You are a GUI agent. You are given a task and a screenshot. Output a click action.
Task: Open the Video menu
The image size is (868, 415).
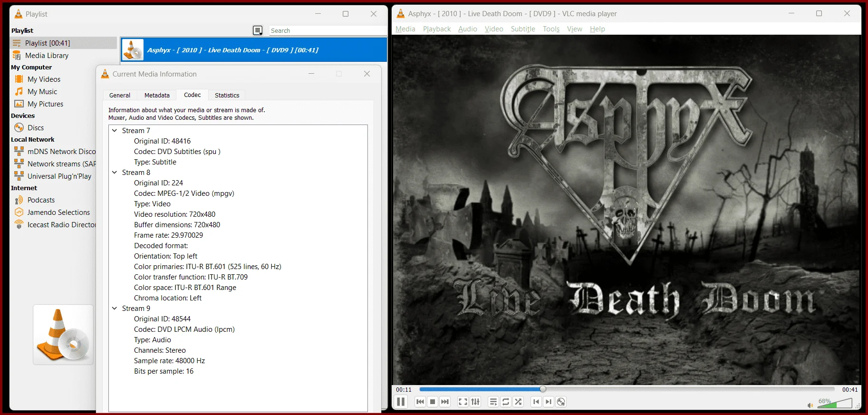click(x=494, y=29)
